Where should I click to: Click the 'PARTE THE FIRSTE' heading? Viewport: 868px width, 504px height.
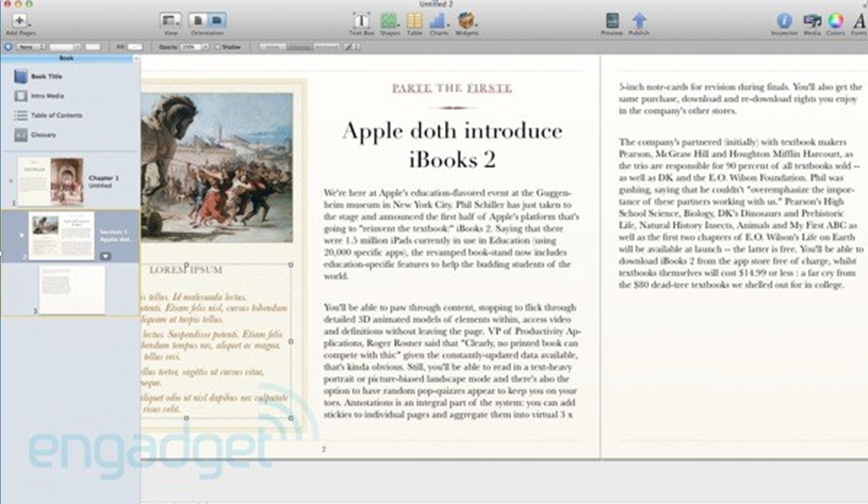coord(452,88)
